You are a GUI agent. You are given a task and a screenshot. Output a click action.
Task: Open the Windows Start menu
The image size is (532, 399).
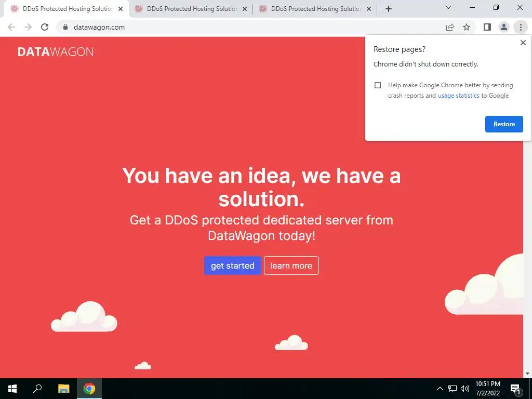[12, 389]
